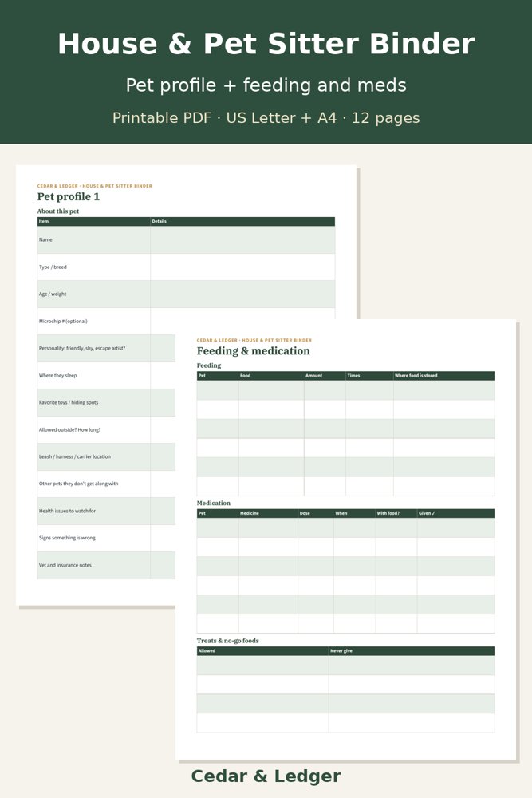Click the 'Pet profile 1' heading

[68, 196]
